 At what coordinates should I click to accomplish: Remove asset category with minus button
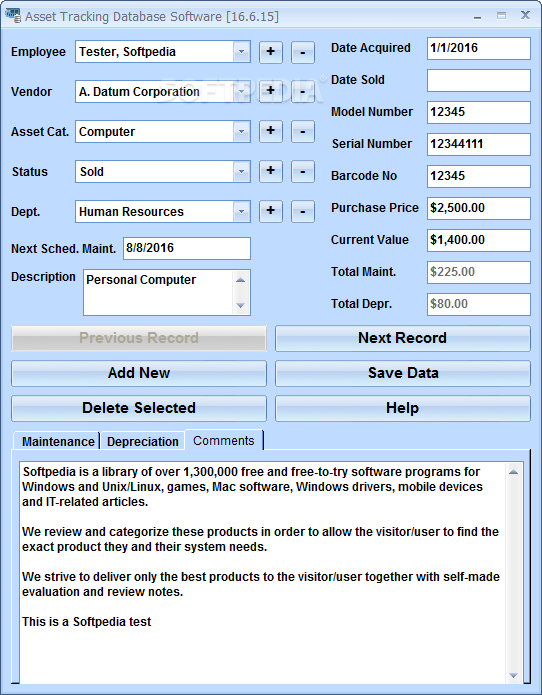pos(303,132)
